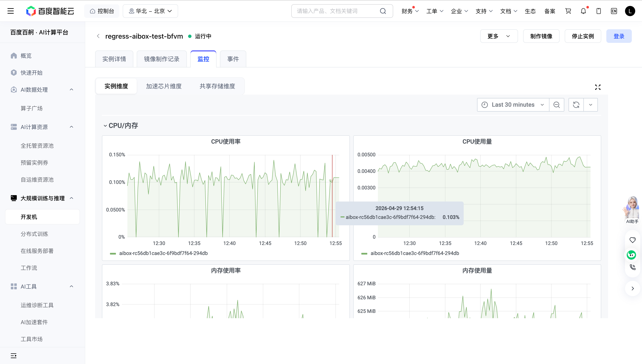Open the refresh interval dropdown arrow

point(591,105)
